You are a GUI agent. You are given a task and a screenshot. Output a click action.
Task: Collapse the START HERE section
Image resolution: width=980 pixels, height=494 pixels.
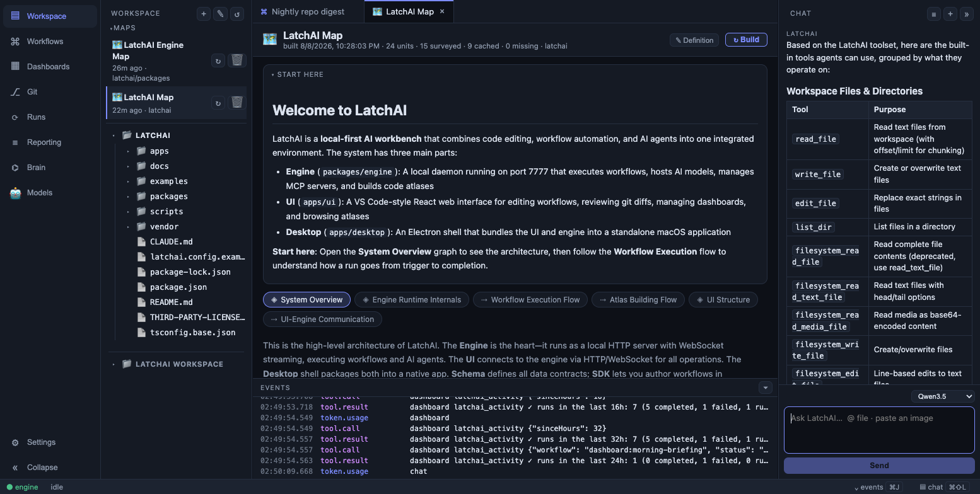point(298,74)
